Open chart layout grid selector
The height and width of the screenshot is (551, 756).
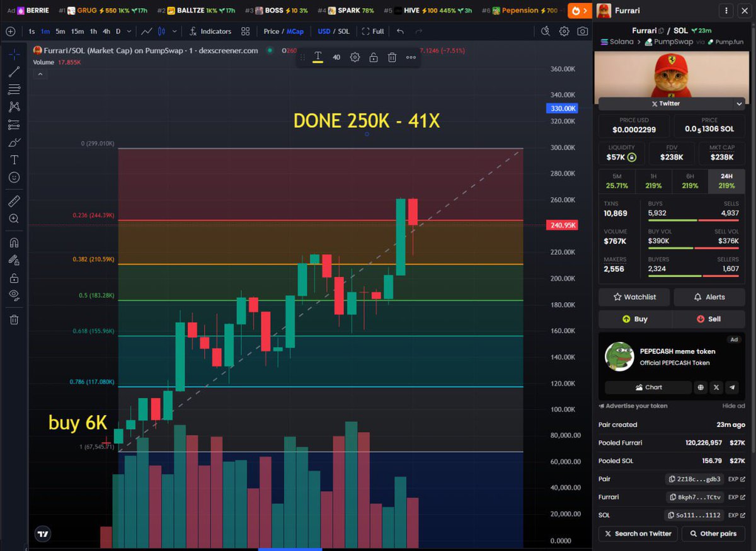tap(245, 31)
